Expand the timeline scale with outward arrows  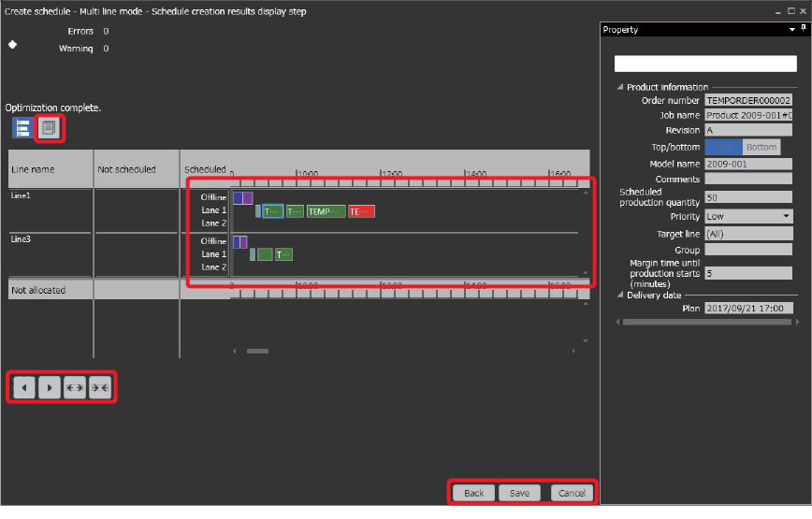pos(75,387)
